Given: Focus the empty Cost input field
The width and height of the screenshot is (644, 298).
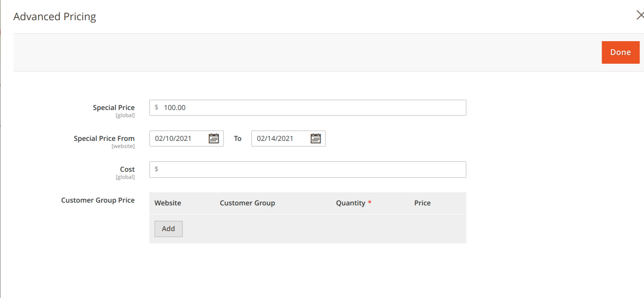Looking at the screenshot, I should tap(312, 169).
